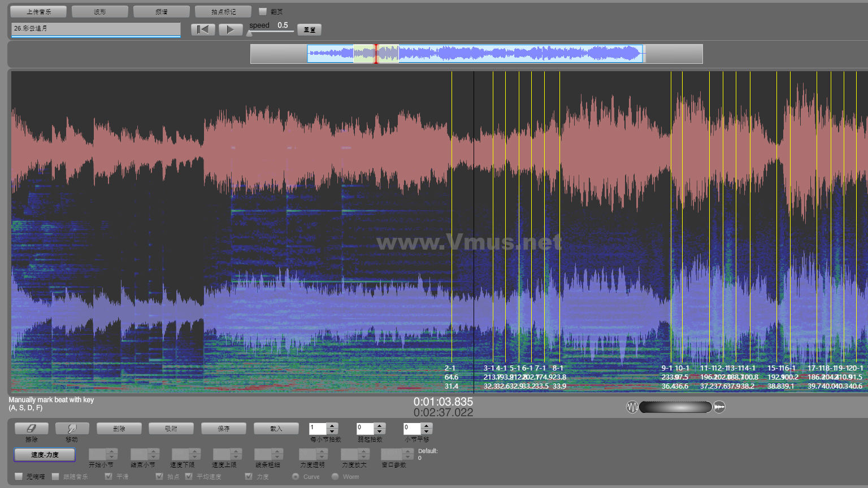Click the 速度-力度 tempo-dynamics button
Viewport: 868px width, 488px height.
(x=45, y=455)
